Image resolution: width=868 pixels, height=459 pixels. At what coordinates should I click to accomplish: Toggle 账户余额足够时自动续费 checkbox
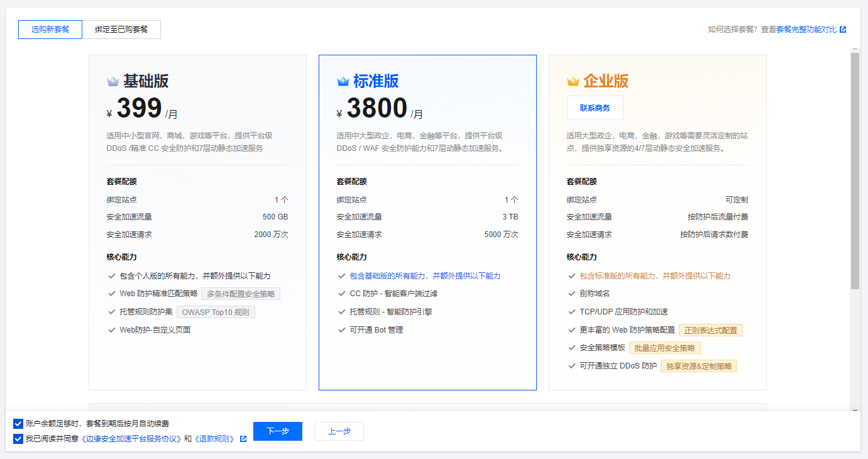click(18, 424)
